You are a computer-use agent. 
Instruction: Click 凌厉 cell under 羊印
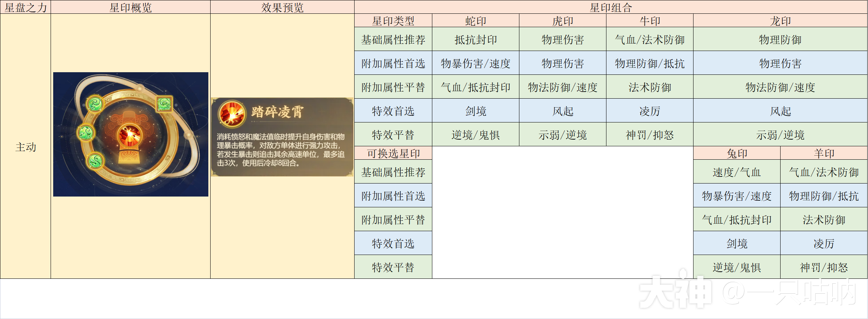point(824,243)
